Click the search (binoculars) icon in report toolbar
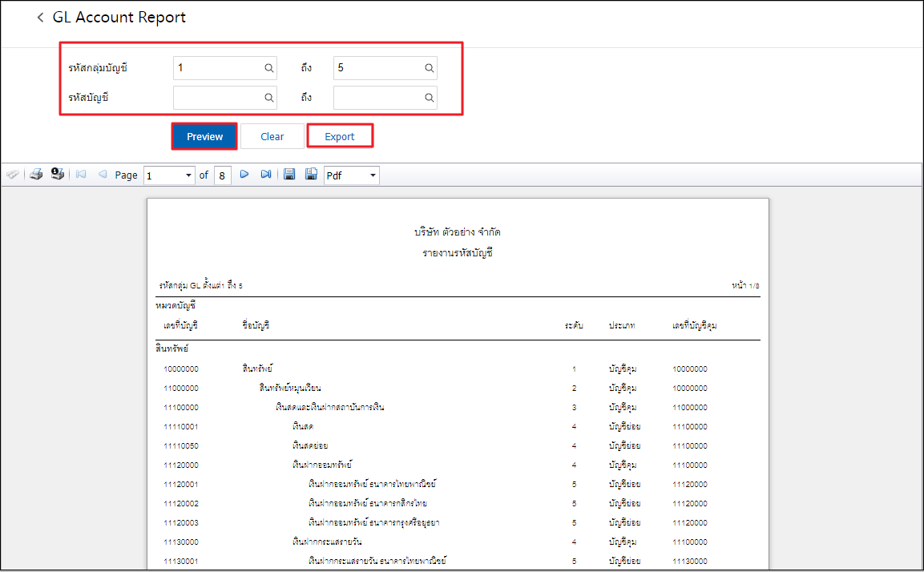 point(12,175)
